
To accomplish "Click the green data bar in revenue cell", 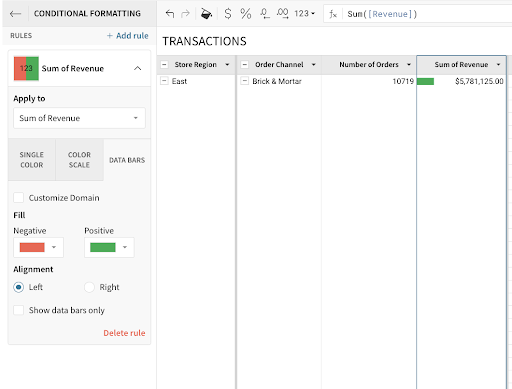I will coord(425,81).
